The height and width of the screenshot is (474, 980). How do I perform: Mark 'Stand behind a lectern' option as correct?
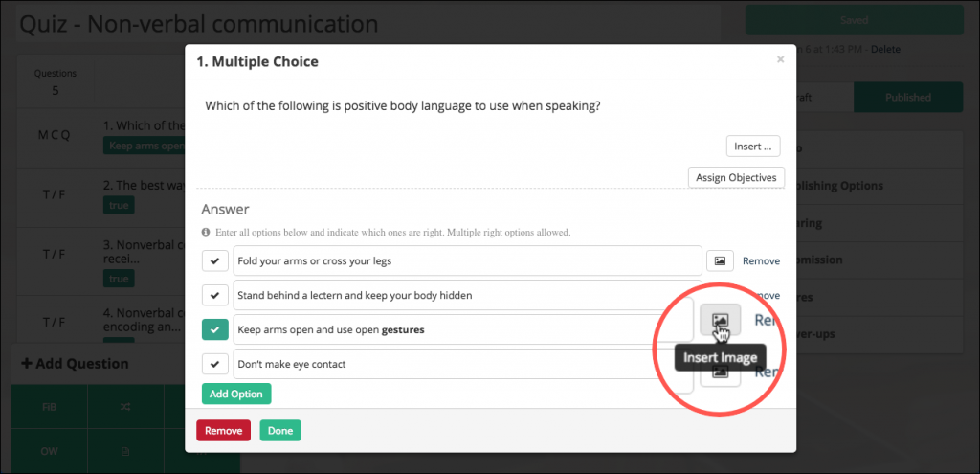point(215,295)
